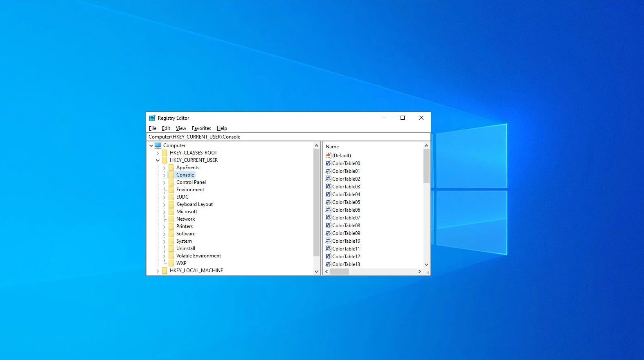
Task: Click the Environment folder icon
Action: pos(171,190)
